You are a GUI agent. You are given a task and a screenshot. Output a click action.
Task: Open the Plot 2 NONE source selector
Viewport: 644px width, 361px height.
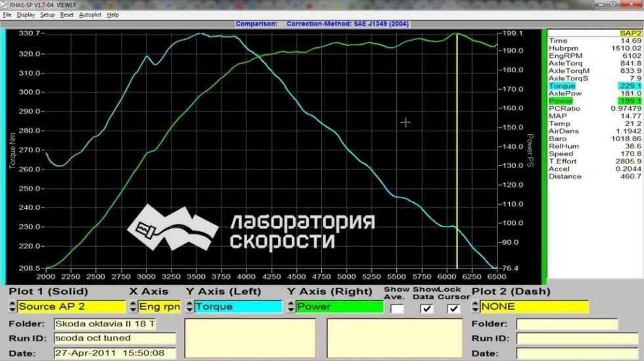click(534, 307)
